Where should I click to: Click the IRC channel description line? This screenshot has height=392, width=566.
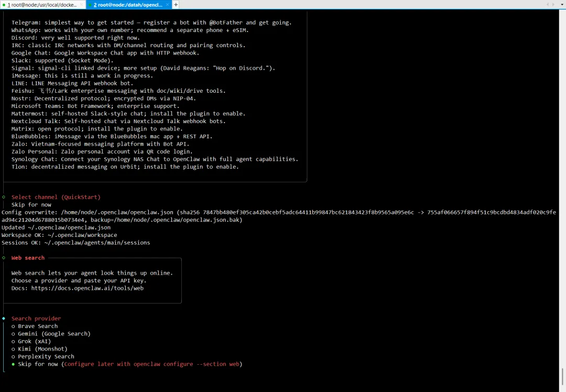[128, 45]
